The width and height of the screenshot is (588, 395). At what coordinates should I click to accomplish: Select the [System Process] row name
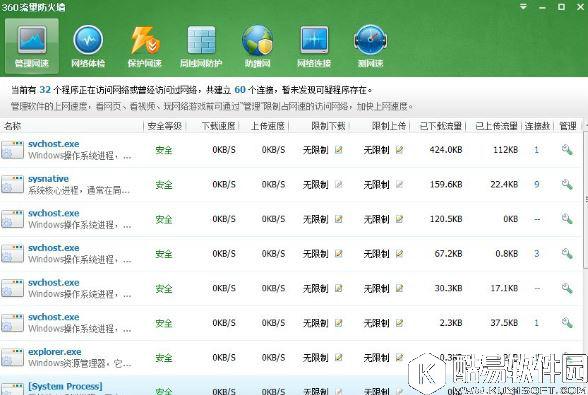coord(65,386)
